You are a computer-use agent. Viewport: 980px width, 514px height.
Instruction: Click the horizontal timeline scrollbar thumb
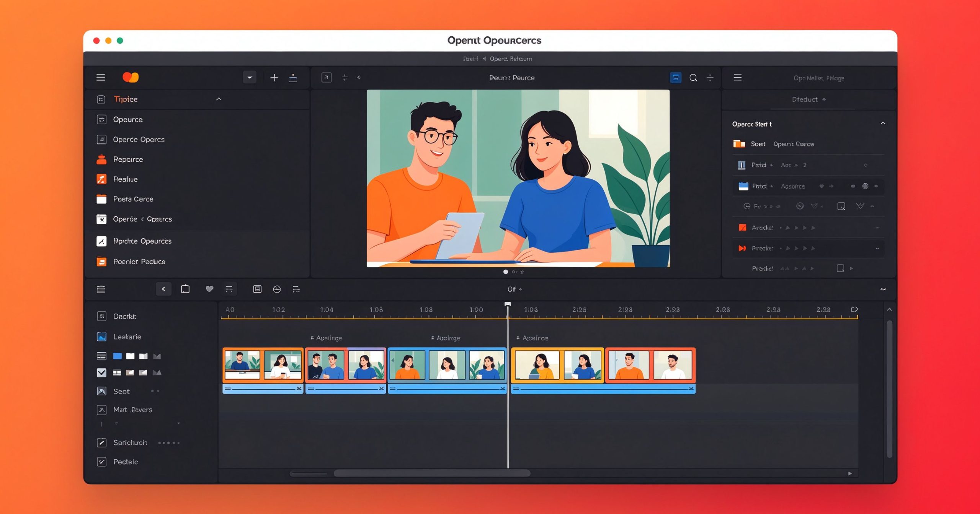pos(432,473)
